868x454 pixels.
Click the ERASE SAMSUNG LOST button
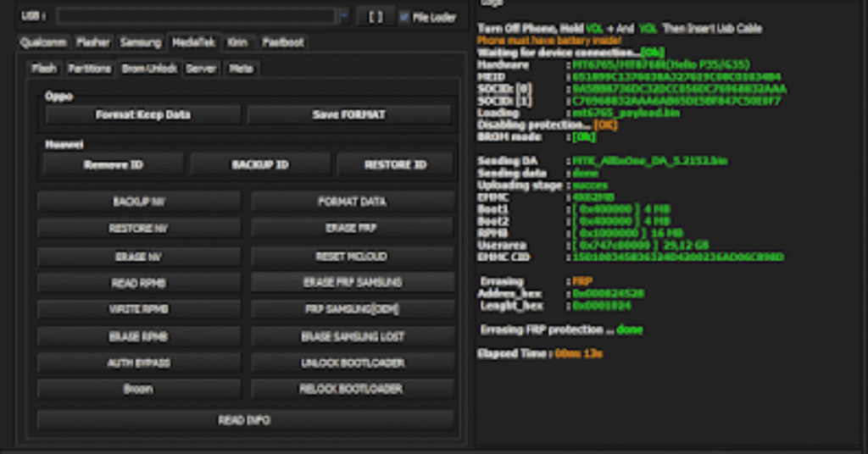click(353, 336)
